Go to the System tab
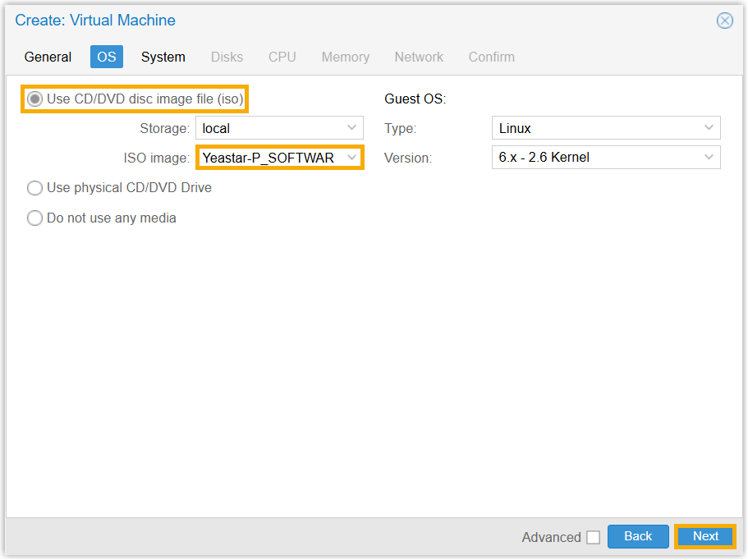 pos(163,57)
